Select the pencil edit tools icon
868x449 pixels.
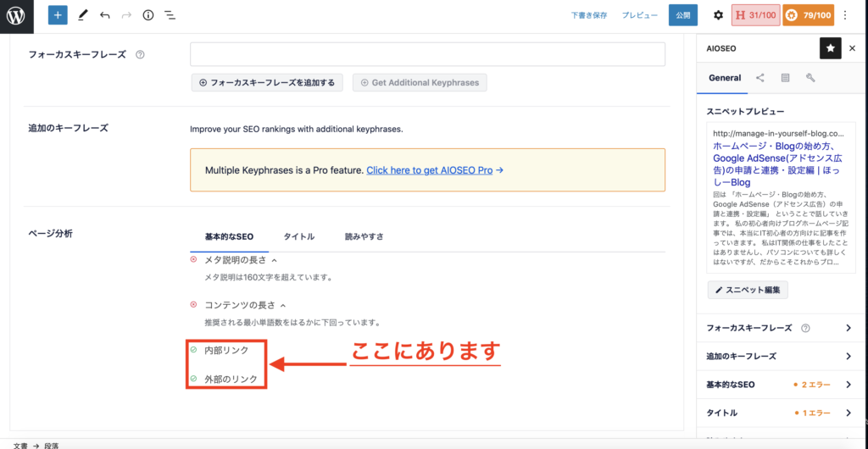point(82,15)
